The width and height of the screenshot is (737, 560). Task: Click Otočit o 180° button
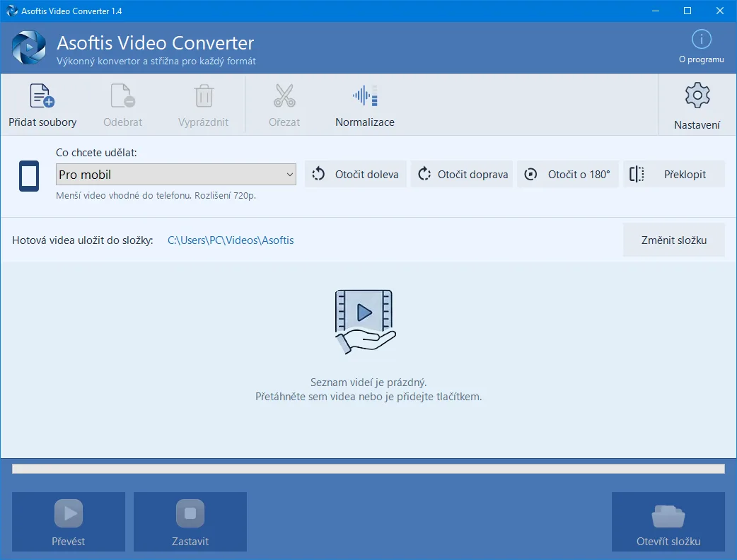coord(568,175)
